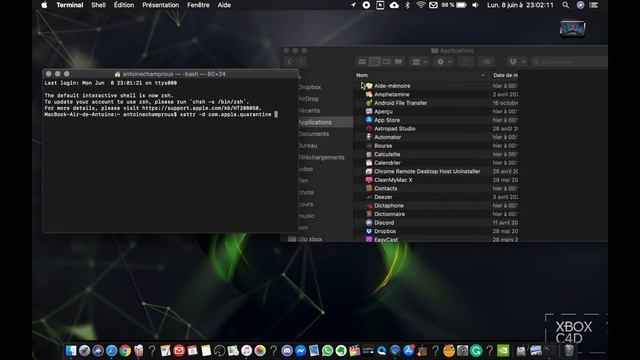This screenshot has height=360, width=640.
Task: Select Téléchargements in Finder sidebar
Action: pyautogui.click(x=321, y=157)
